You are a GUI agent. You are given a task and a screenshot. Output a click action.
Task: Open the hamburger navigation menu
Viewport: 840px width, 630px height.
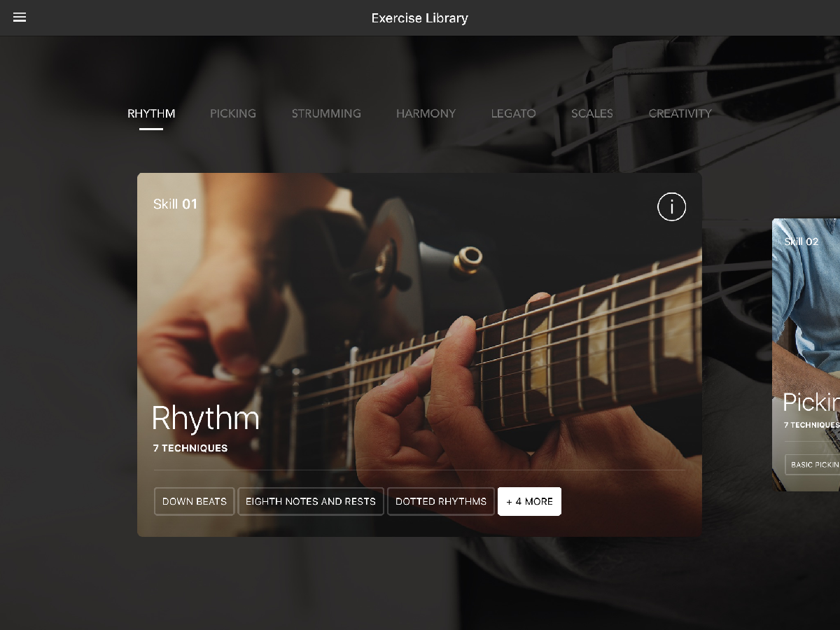tap(20, 17)
